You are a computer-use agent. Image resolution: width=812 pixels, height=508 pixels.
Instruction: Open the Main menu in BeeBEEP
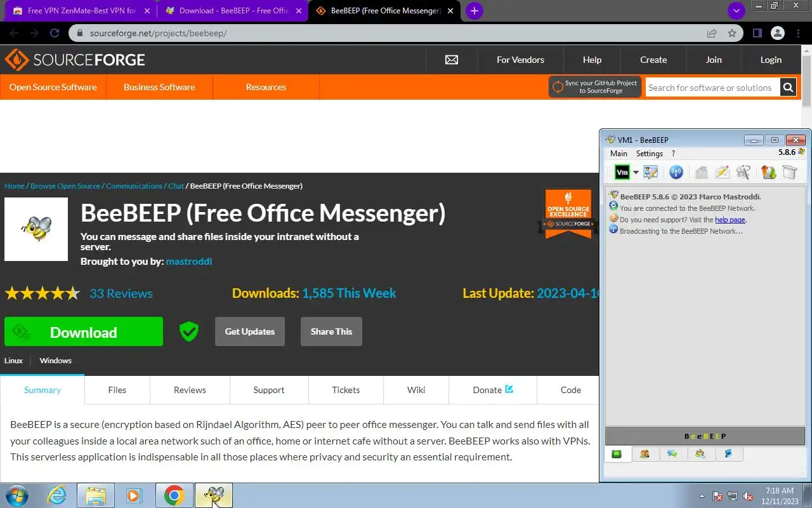point(619,154)
